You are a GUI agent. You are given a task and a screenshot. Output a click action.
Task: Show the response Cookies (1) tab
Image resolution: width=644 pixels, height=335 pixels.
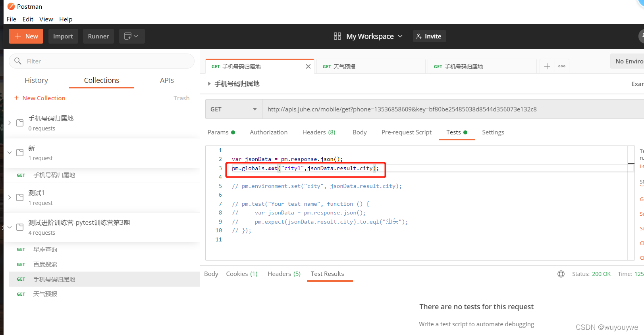(x=242, y=274)
